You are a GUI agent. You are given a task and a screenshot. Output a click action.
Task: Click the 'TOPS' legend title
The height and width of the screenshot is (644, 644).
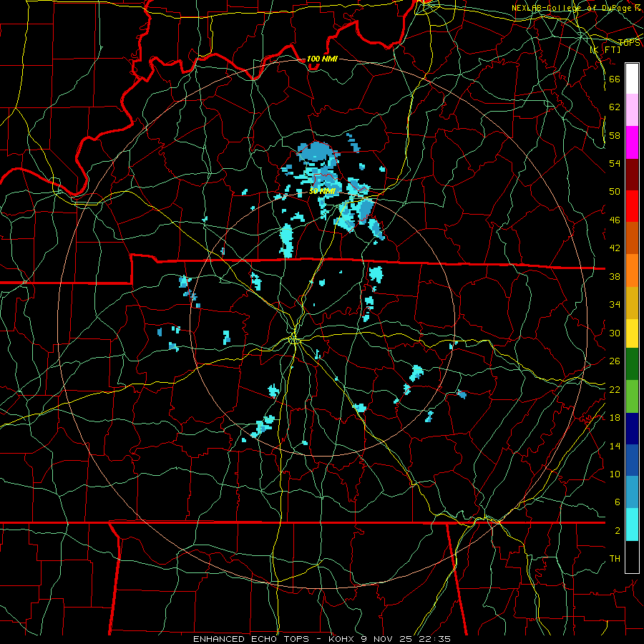tap(629, 42)
